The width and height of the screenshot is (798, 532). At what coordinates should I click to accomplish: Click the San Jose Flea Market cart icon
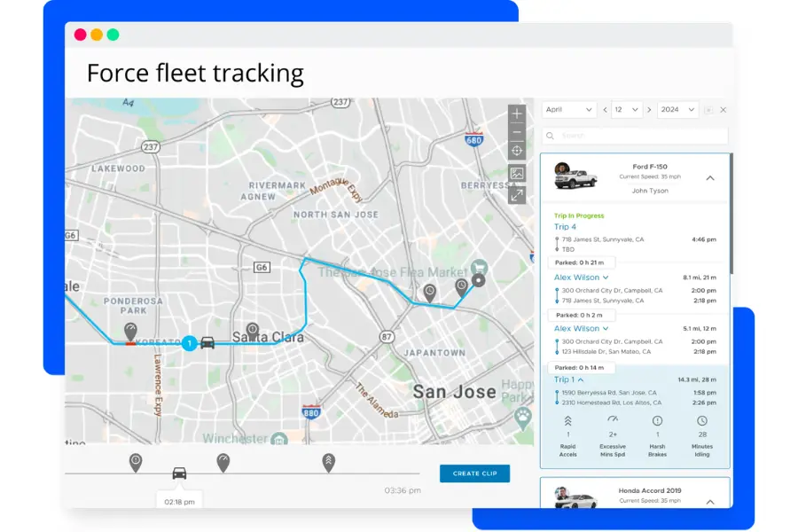coord(479,267)
